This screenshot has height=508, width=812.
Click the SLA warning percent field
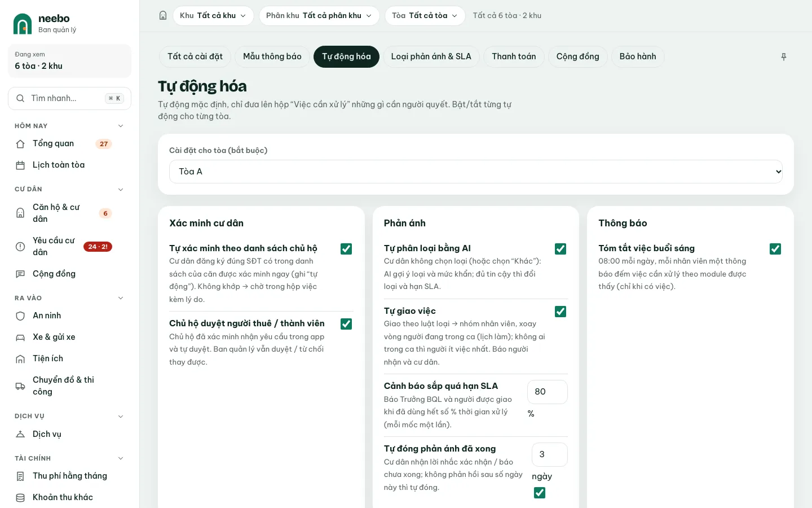[548, 392]
